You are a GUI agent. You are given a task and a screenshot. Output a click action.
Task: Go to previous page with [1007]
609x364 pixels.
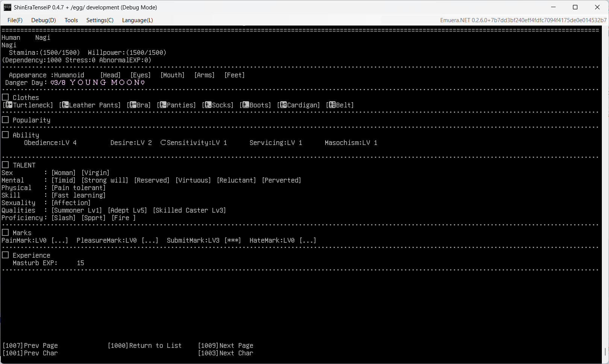pyautogui.click(x=30, y=346)
